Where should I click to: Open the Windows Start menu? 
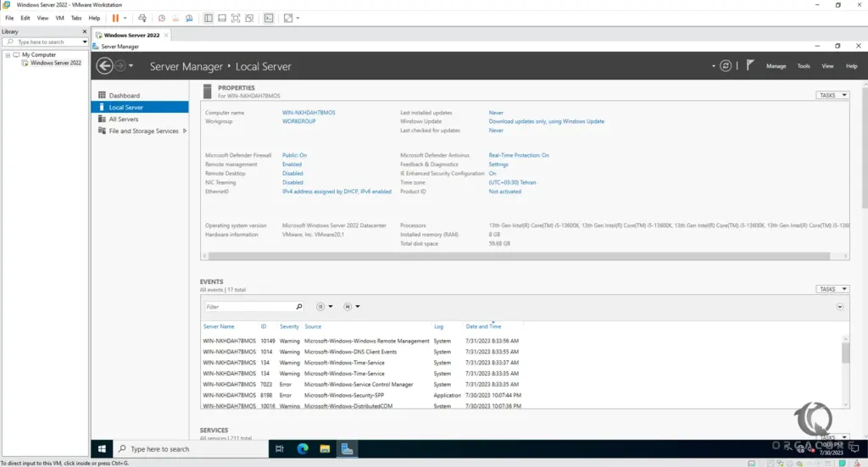click(102, 448)
